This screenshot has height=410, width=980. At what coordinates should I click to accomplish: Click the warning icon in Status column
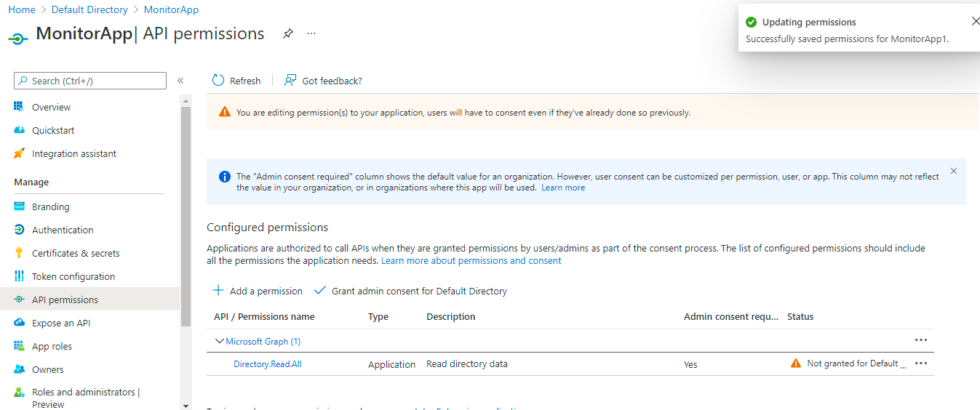pos(796,363)
